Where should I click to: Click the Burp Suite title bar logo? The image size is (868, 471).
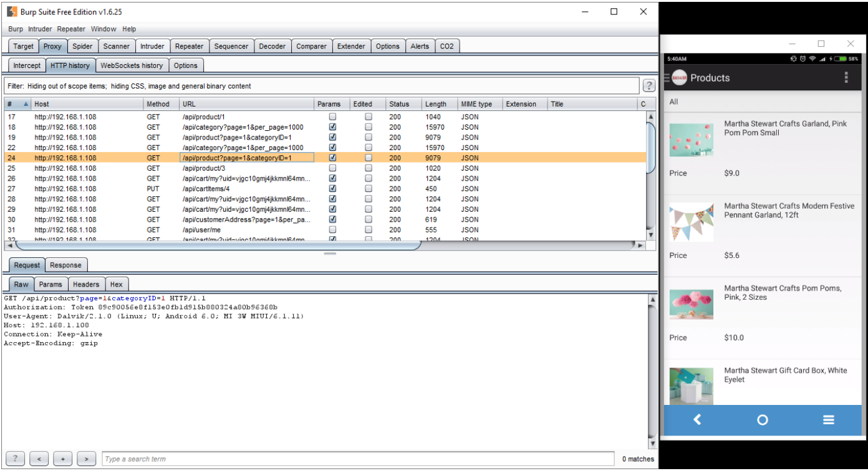coord(12,11)
